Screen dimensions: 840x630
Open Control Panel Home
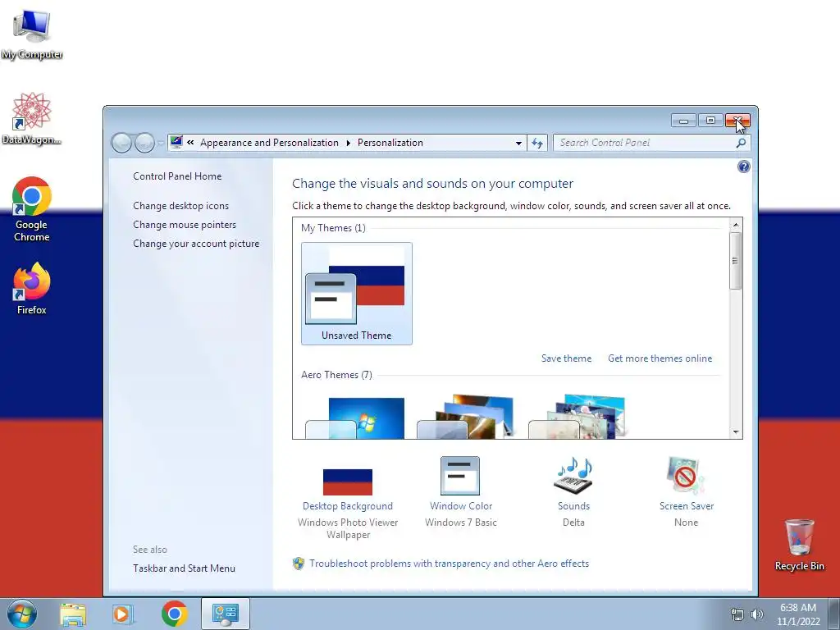tap(177, 176)
